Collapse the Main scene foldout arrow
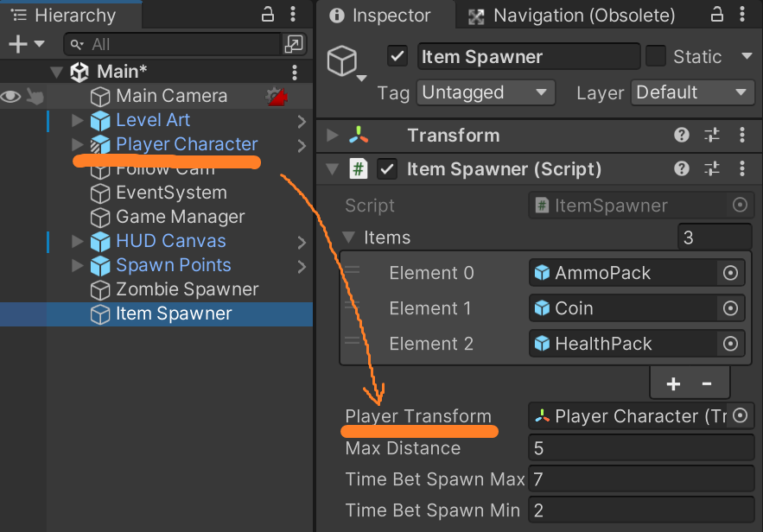Screen dimensions: 763x532 click(x=57, y=72)
